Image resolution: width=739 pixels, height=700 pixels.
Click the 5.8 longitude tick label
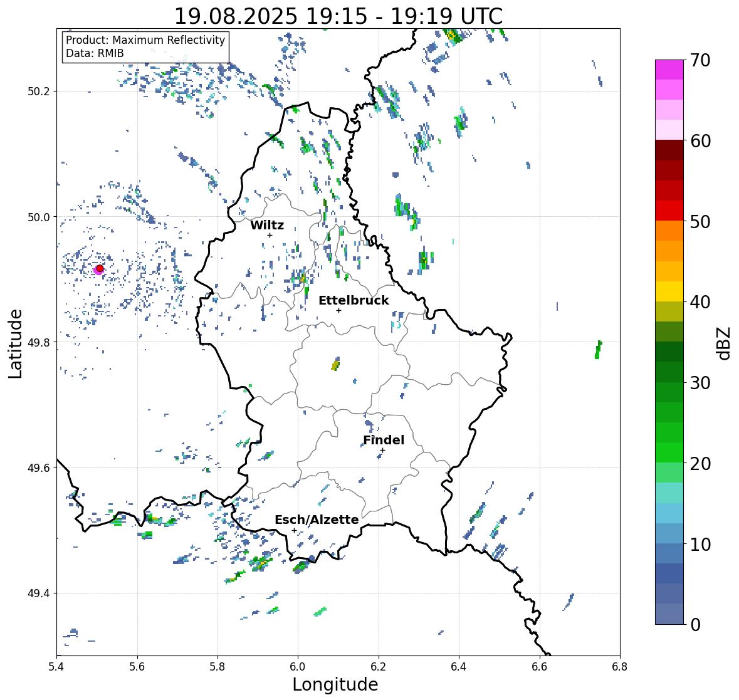point(218,667)
